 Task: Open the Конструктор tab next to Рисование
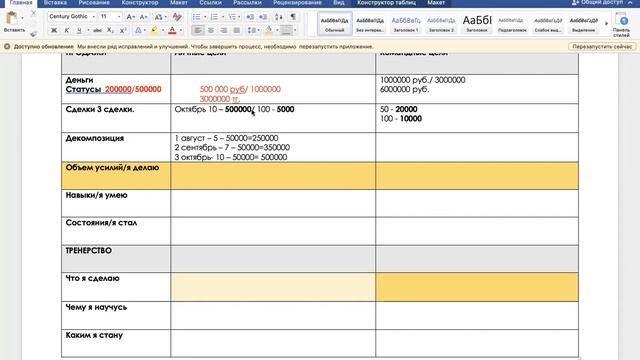[x=140, y=2]
